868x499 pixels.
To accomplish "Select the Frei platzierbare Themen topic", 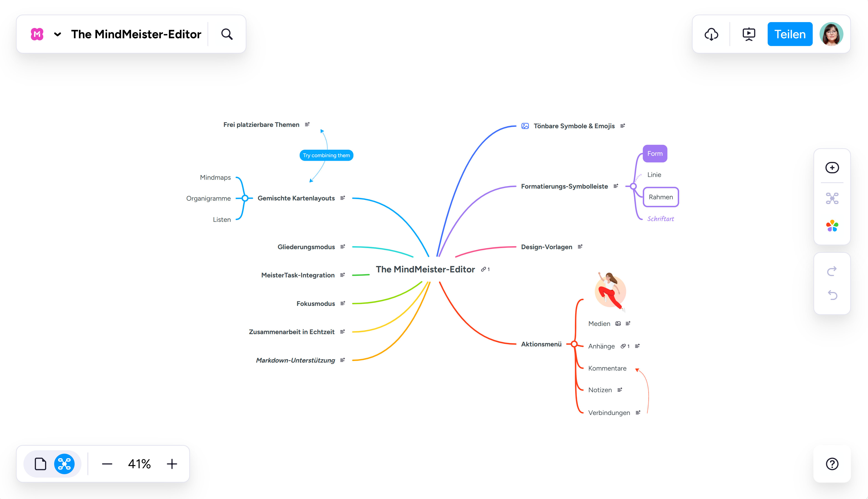I will click(261, 125).
